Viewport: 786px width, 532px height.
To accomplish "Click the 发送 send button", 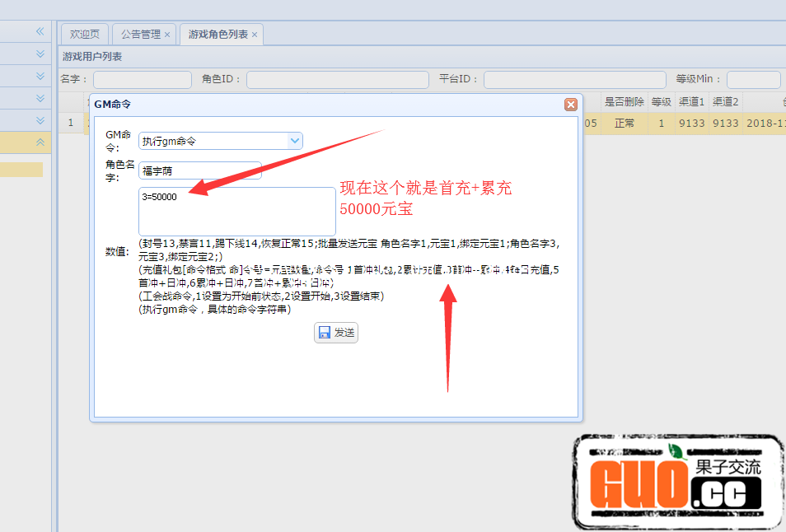I will tap(336, 333).
